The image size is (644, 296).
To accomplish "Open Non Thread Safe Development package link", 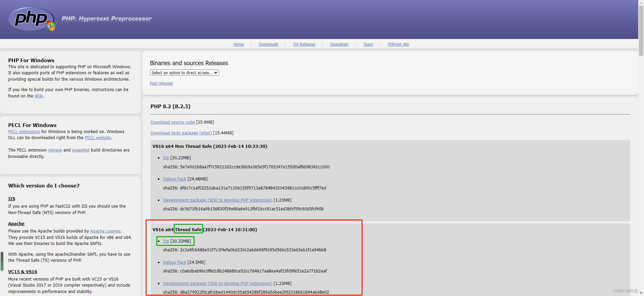I will coord(217,200).
